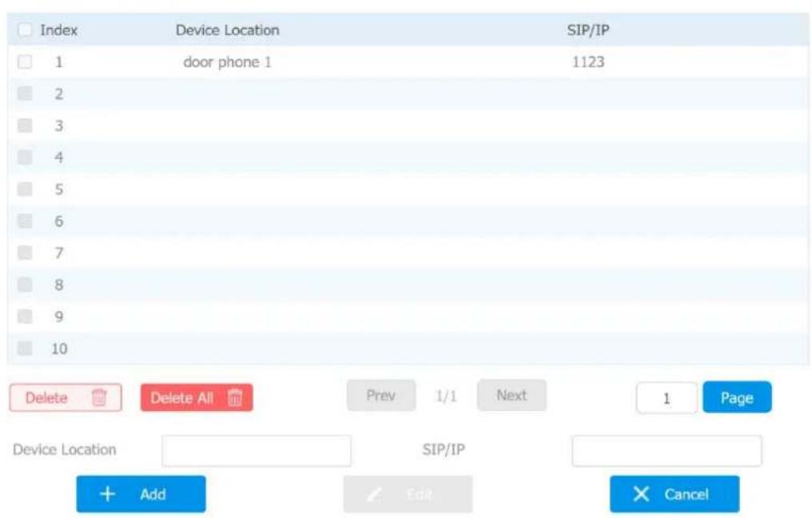812x518 pixels.
Task: Check the box for index row 8
Action: click(25, 285)
